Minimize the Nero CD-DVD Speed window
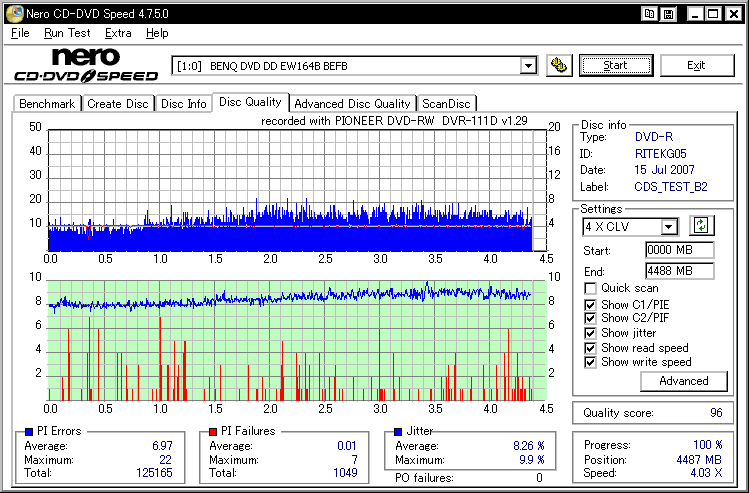Viewport: 749px width, 493px height. (695, 14)
